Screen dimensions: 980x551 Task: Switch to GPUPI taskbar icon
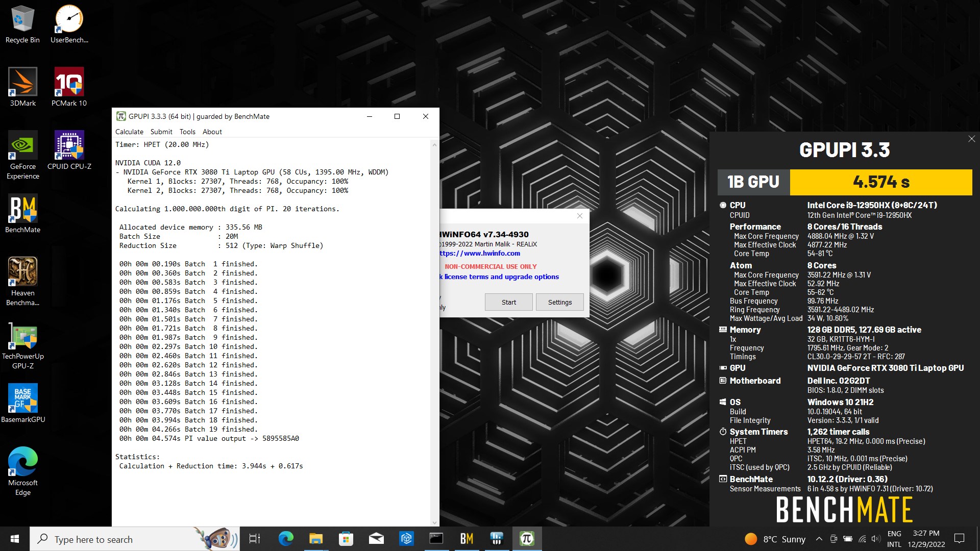pos(527,539)
